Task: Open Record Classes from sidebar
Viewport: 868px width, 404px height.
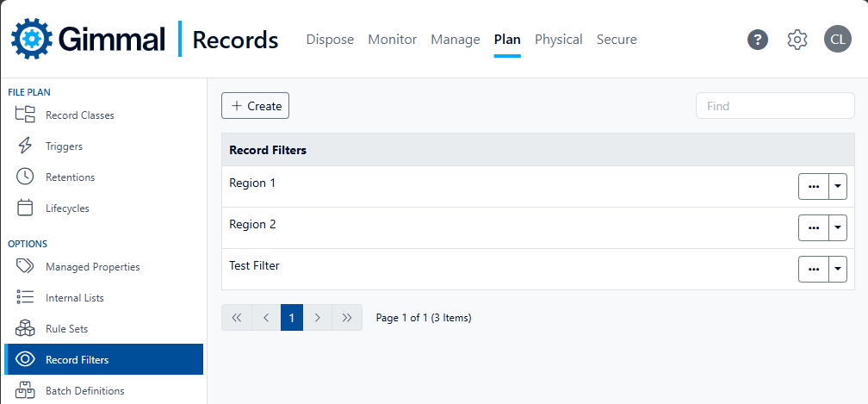Action: [79, 115]
